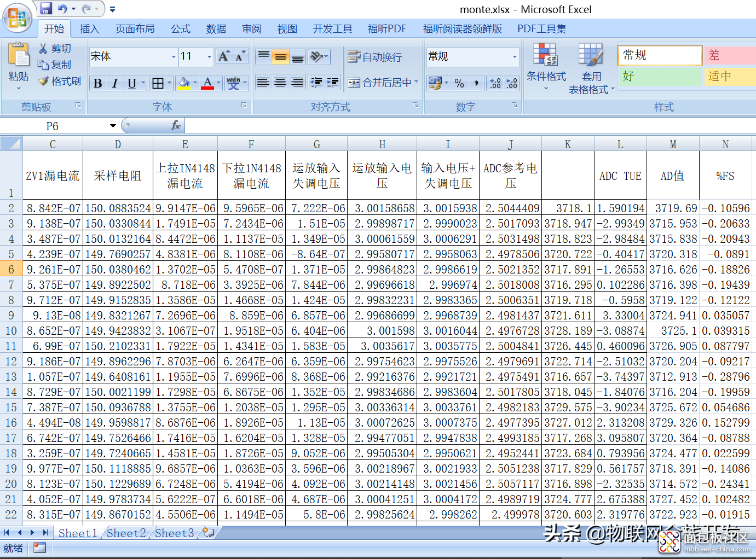Viewport: 756px width, 559px height.
Task: Copy selection with 复制 button
Action: [x=55, y=65]
